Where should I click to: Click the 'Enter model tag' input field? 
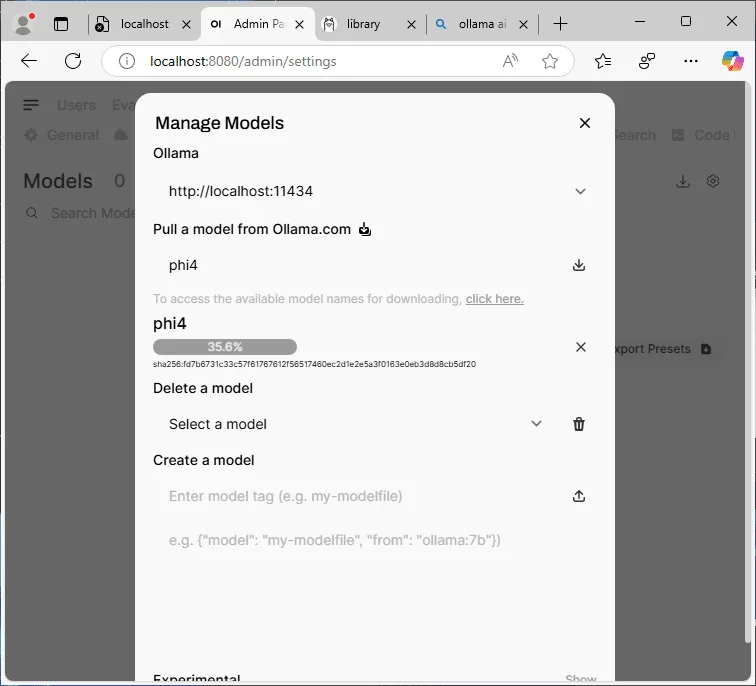pos(359,496)
